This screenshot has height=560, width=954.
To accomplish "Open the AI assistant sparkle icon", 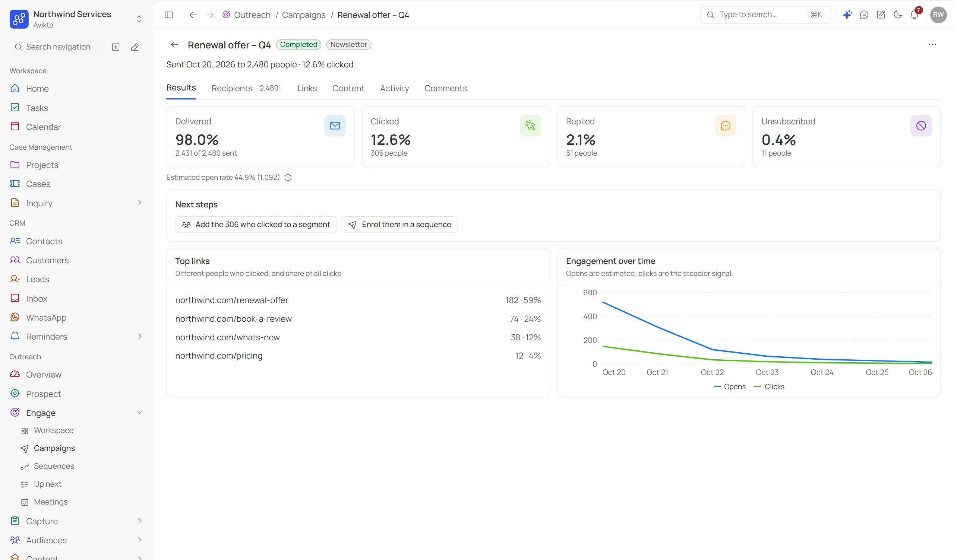I will [x=847, y=15].
